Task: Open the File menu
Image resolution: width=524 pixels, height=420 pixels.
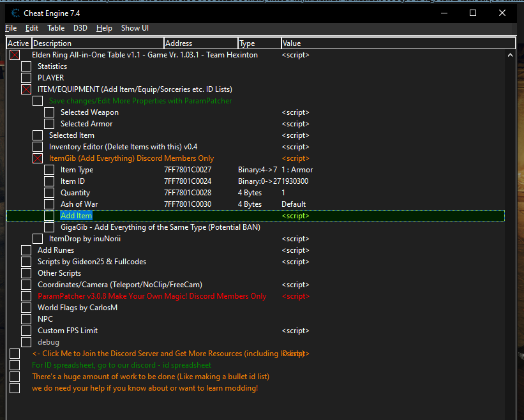Action: pos(11,28)
